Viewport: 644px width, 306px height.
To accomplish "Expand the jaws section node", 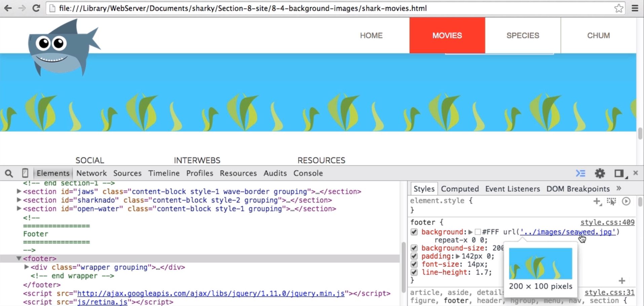I will [x=19, y=191].
